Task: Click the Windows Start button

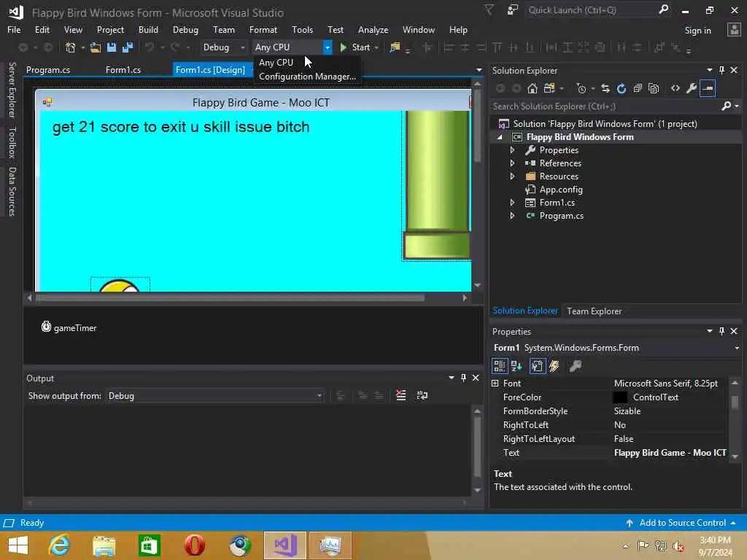Action: click(x=18, y=545)
